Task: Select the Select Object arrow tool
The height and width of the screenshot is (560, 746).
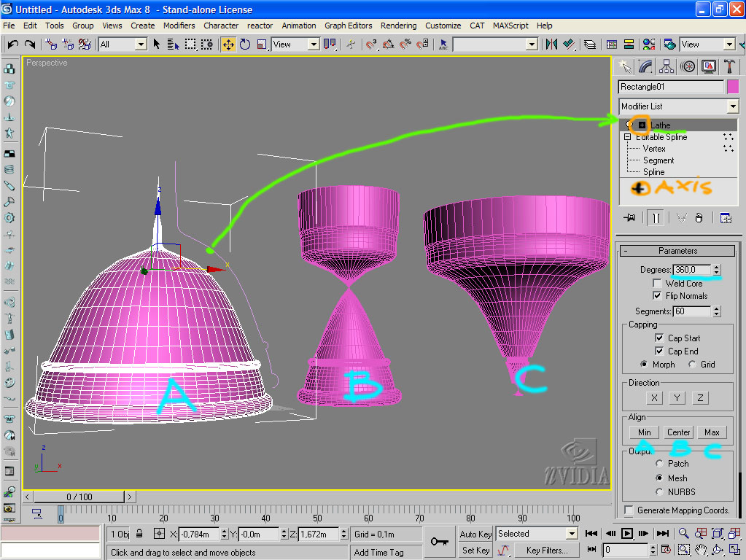Action: pos(157,44)
